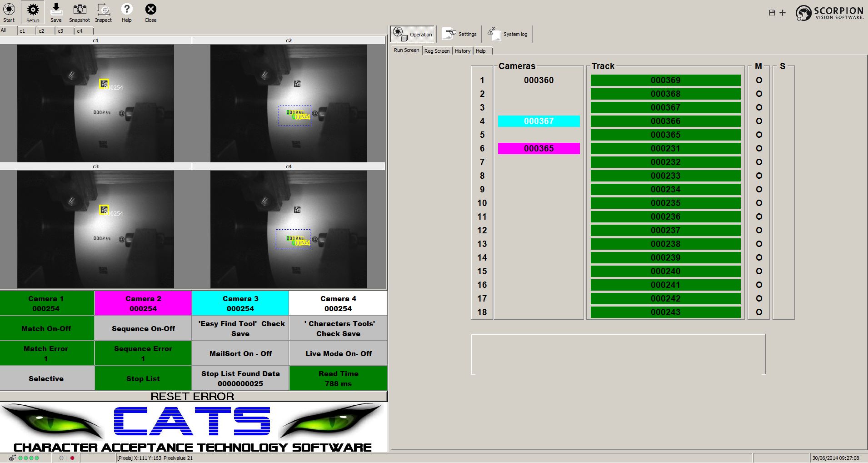This screenshot has height=463, width=868.
Task: Click the cyan Camera 3 000254 tile
Action: tap(240, 303)
